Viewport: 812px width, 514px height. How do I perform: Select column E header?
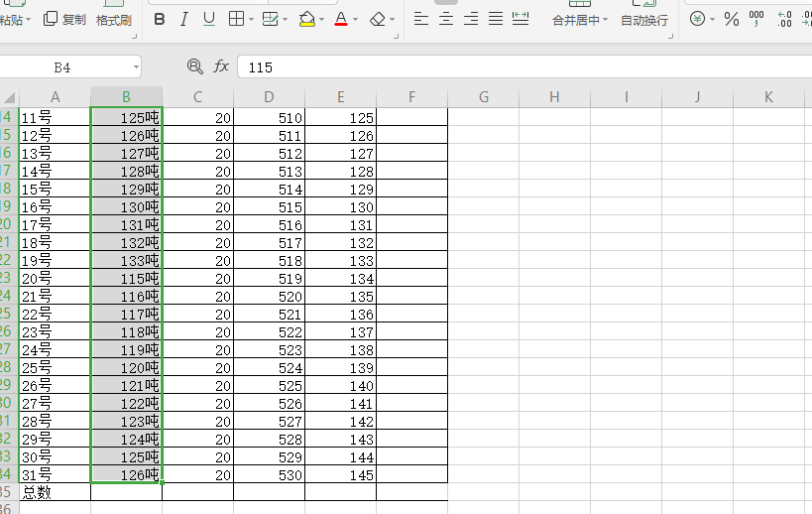tap(341, 97)
